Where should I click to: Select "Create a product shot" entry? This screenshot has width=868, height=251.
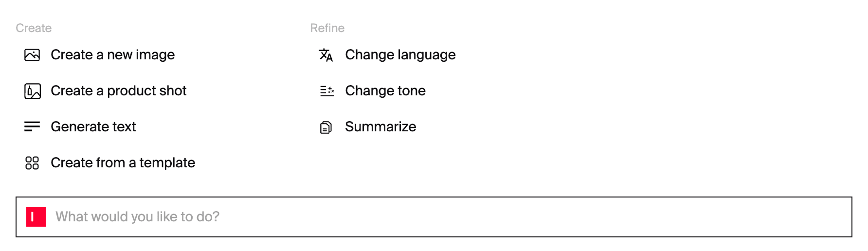(x=118, y=91)
